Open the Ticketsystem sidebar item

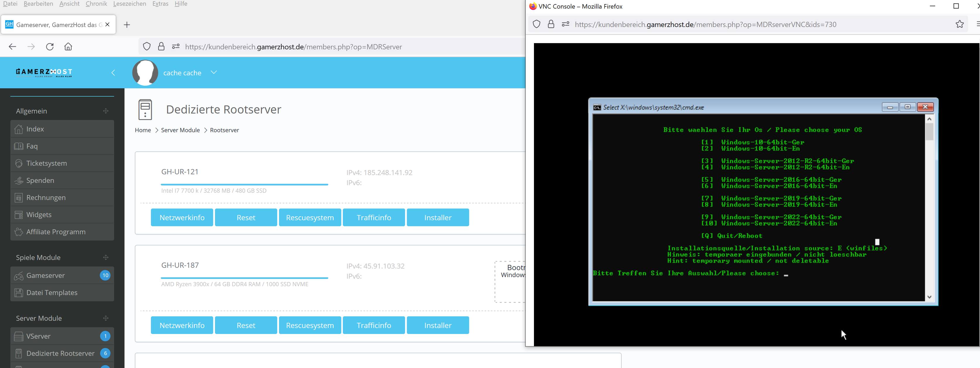tap(62, 163)
